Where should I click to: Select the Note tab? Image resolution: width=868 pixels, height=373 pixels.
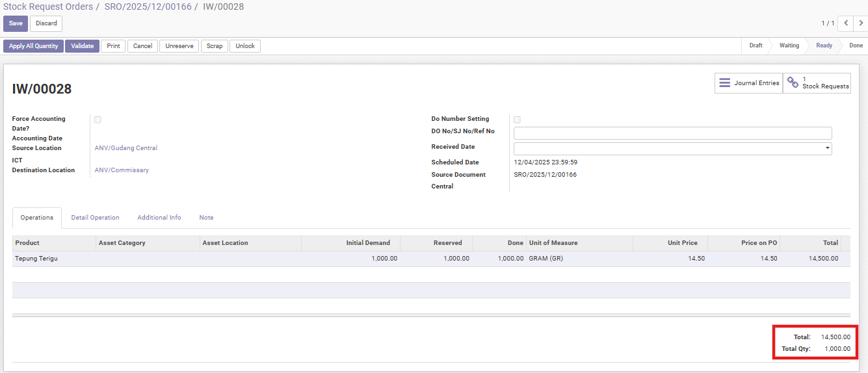pos(206,218)
